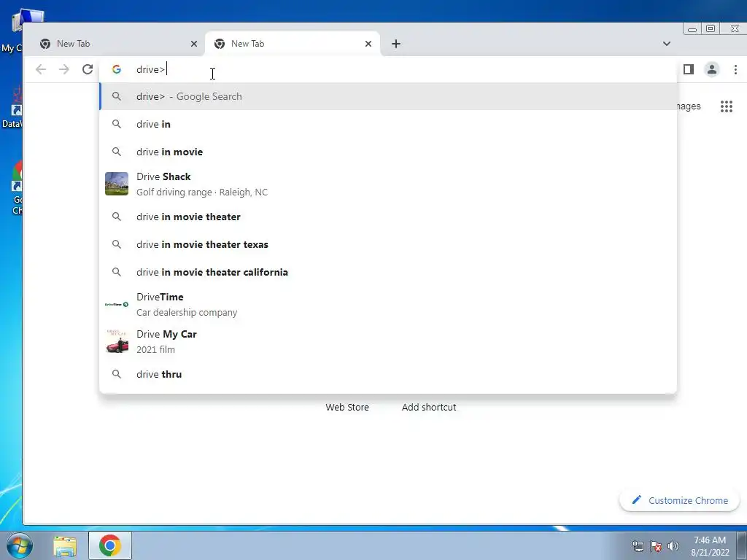This screenshot has height=560, width=747.
Task: Pick 'drive in movie theater' suggestion
Action: coord(388,217)
